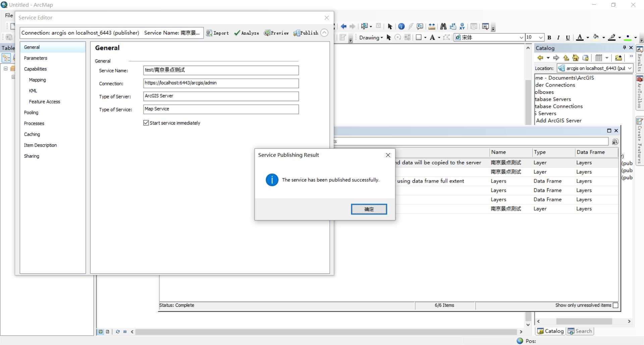The image size is (644, 345).
Task: Click the Go To Default Geodatabase icon
Action: [585, 58]
